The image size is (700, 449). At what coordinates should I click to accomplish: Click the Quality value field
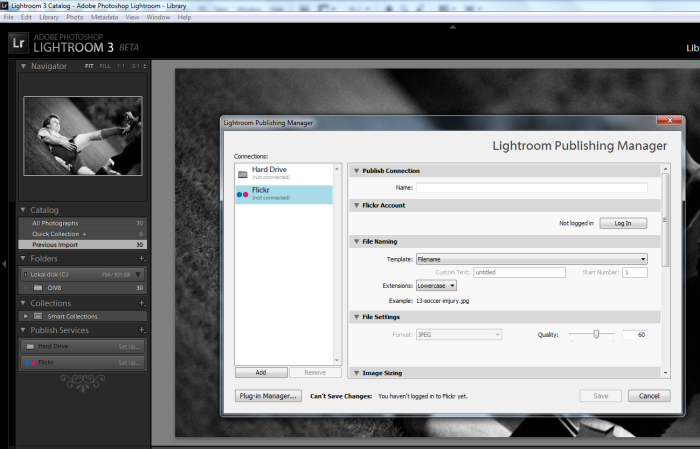635,335
